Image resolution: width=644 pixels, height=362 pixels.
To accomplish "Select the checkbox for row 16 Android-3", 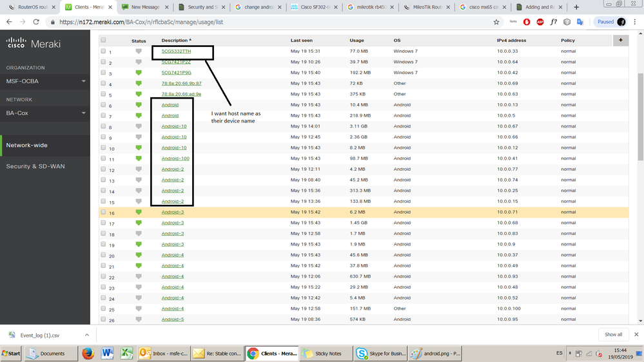I will (x=103, y=212).
